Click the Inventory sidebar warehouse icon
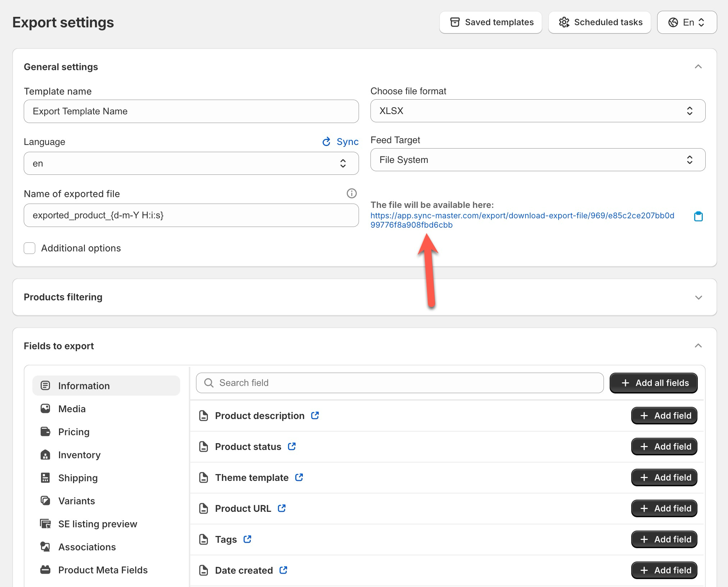 (45, 455)
